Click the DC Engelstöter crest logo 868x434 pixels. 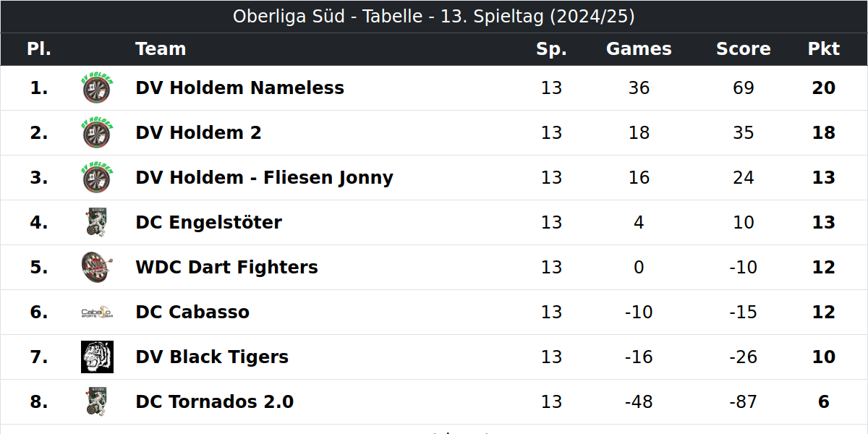[97, 223]
